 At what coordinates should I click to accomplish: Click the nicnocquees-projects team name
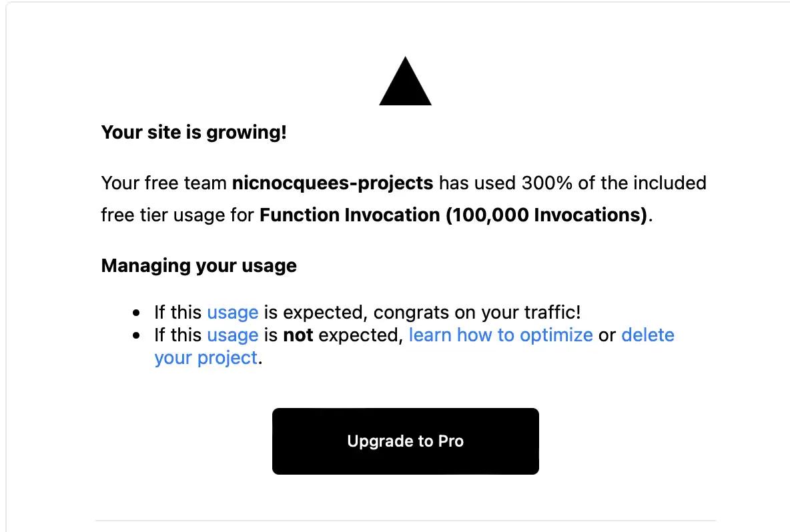(332, 183)
